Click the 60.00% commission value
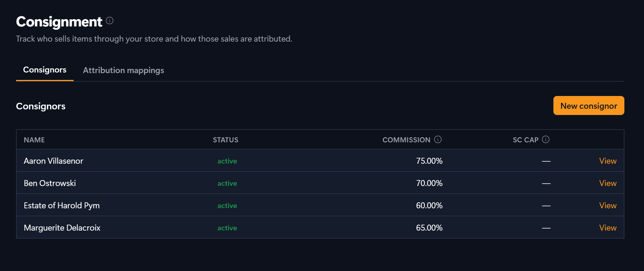The width and height of the screenshot is (644, 271). [429, 205]
